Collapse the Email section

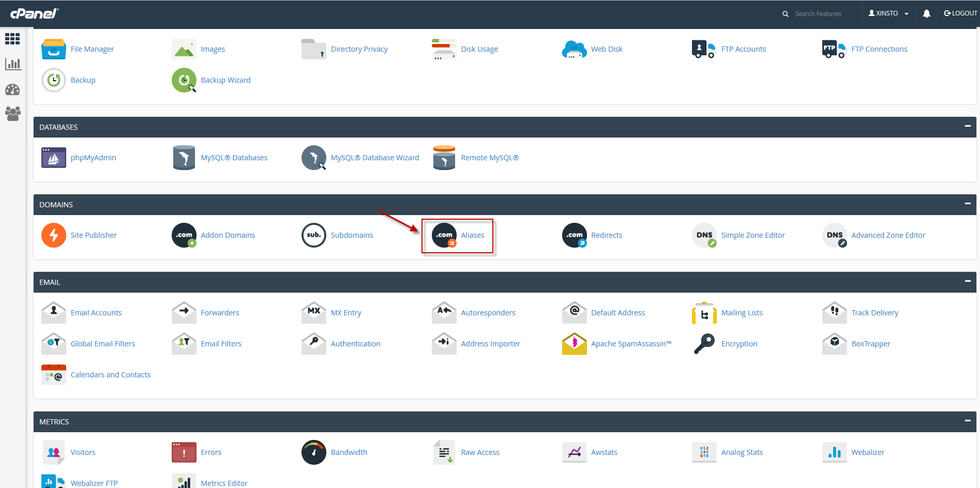967,281
